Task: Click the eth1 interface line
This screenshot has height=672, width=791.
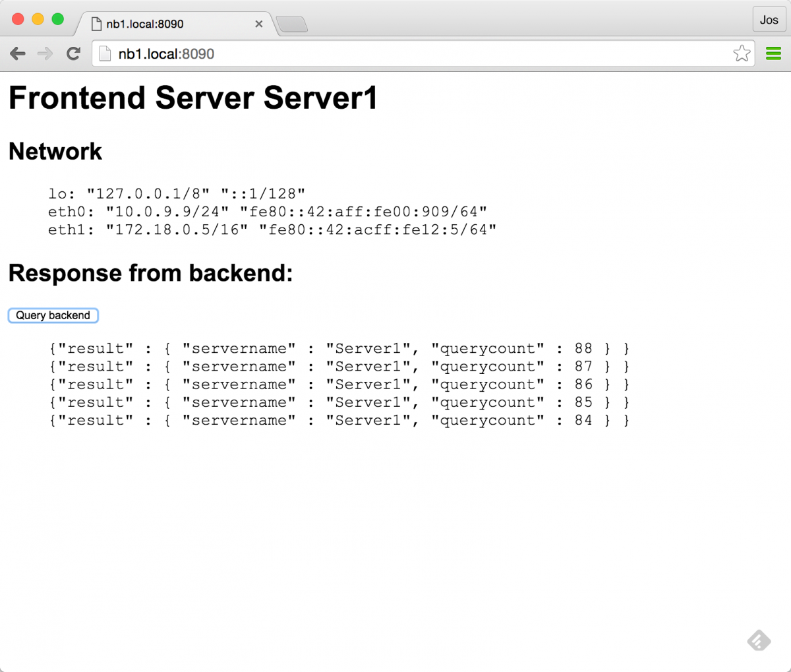Action: coord(272,229)
